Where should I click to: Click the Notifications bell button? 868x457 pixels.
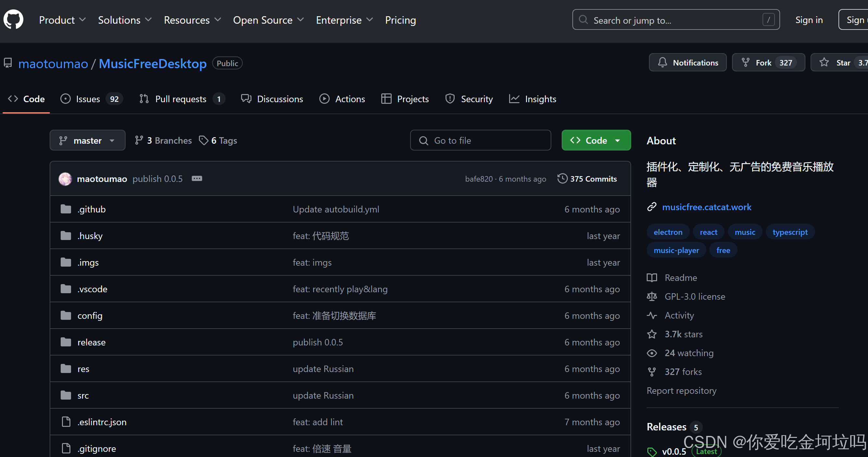(687, 63)
